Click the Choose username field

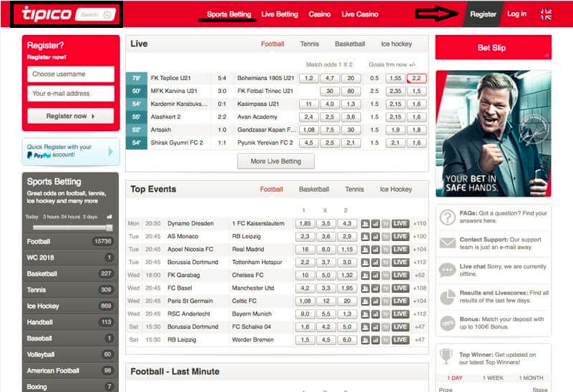(x=71, y=74)
